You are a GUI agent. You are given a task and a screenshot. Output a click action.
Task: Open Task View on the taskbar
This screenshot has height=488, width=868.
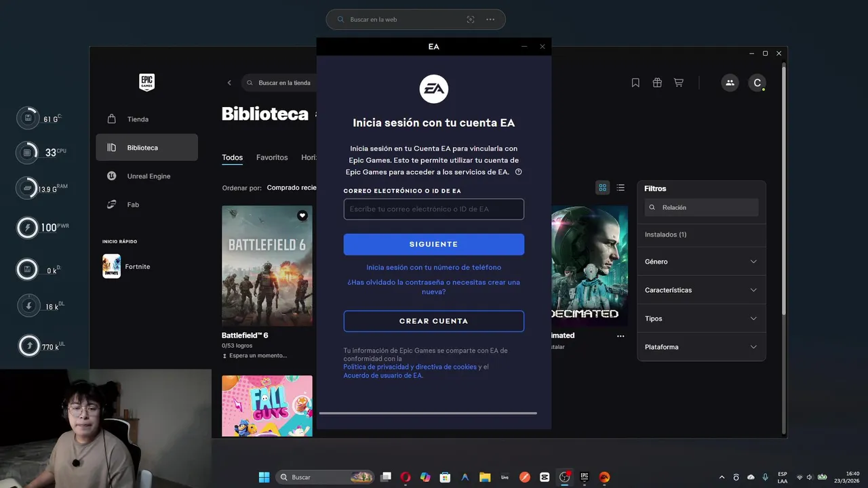coord(386,477)
